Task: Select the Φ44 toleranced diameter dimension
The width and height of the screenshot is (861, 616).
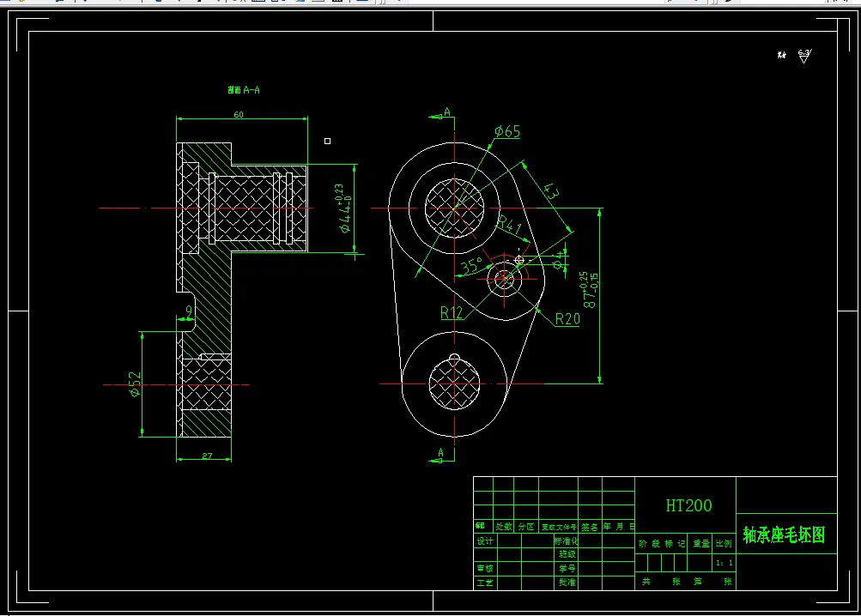Action: click(x=344, y=208)
